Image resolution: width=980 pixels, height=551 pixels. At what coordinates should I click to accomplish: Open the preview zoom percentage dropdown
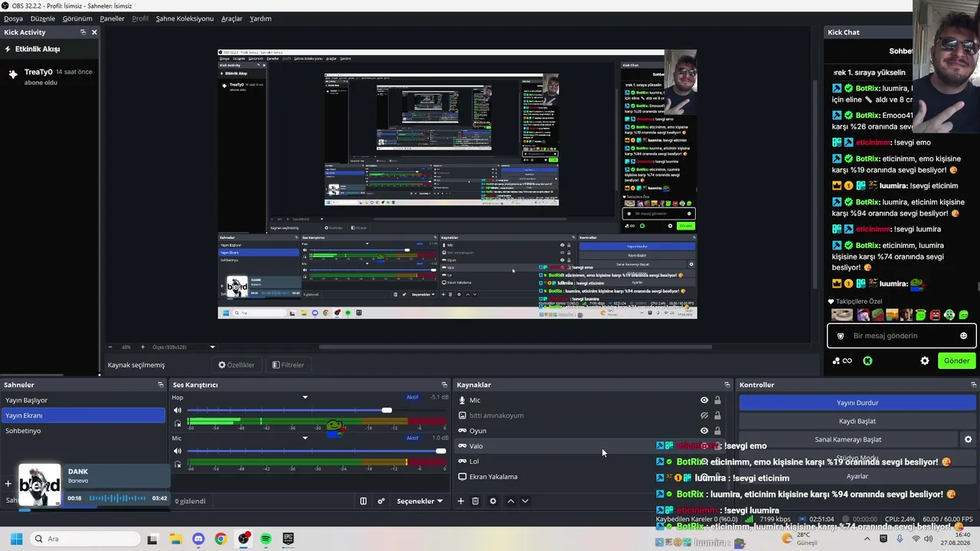coord(213,347)
